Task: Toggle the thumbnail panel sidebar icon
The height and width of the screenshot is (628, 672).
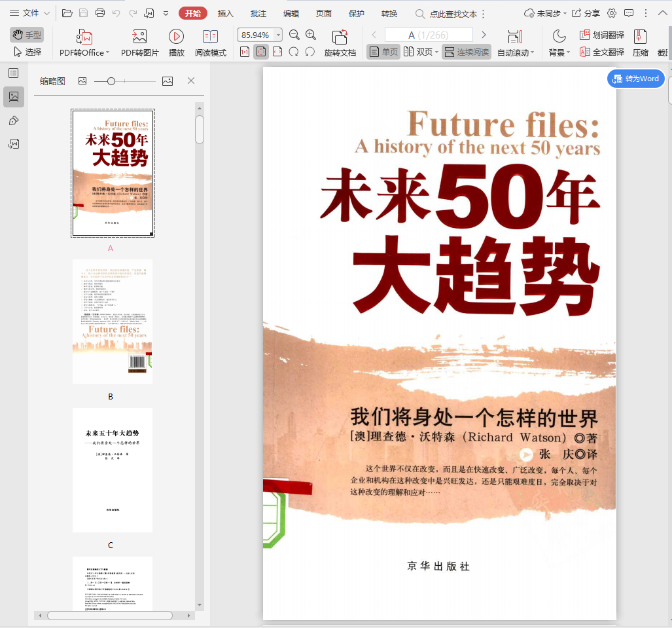Action: point(14,97)
